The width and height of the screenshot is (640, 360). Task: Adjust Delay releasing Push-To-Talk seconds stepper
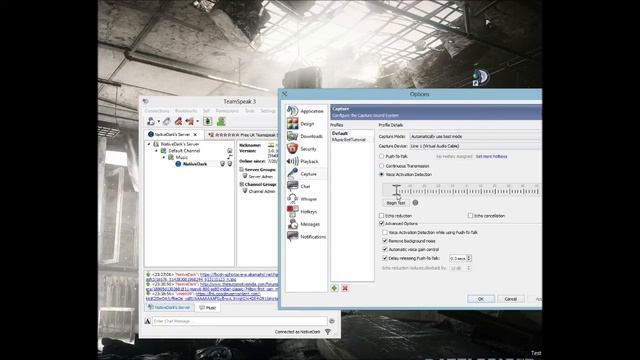(x=469, y=258)
